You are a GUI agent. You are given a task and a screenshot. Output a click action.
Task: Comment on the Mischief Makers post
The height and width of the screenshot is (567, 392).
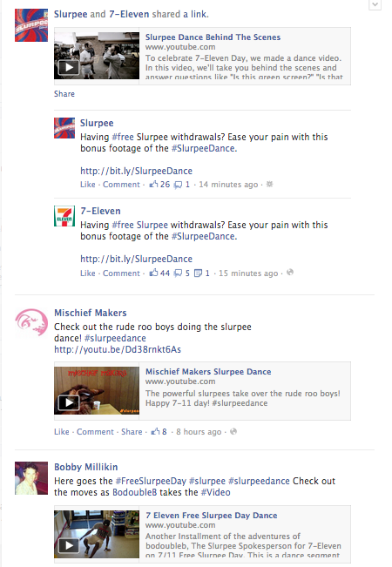[95, 431]
